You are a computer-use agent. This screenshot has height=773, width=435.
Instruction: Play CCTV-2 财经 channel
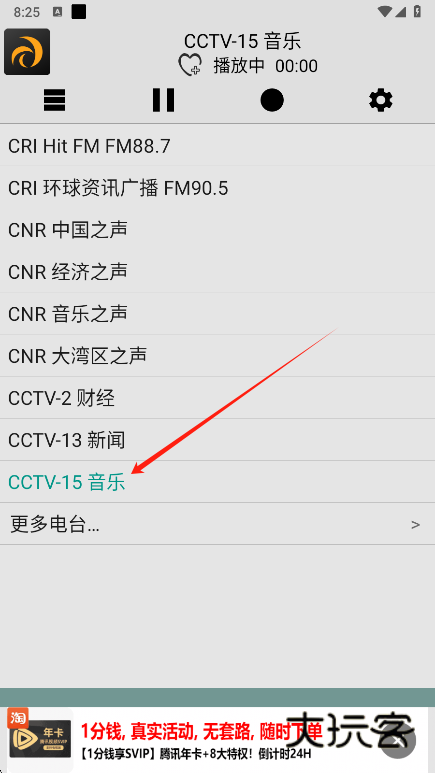click(x=218, y=398)
